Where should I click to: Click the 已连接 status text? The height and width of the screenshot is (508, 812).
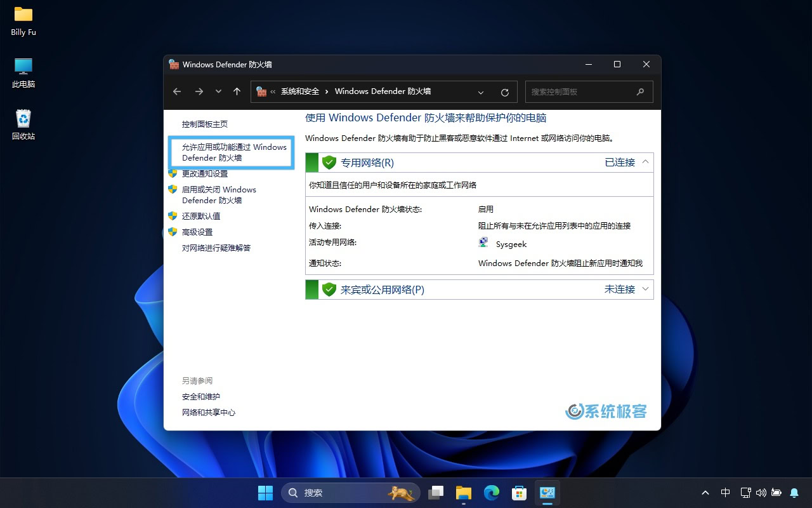pos(620,162)
